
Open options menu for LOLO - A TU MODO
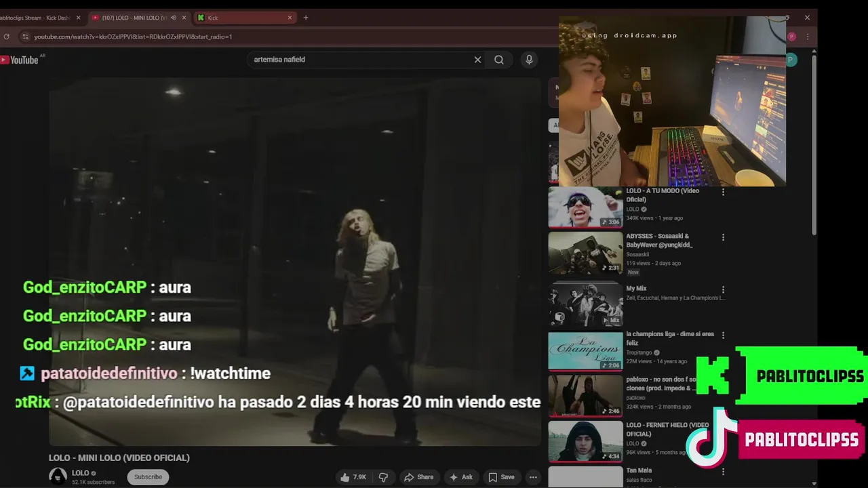[723, 192]
